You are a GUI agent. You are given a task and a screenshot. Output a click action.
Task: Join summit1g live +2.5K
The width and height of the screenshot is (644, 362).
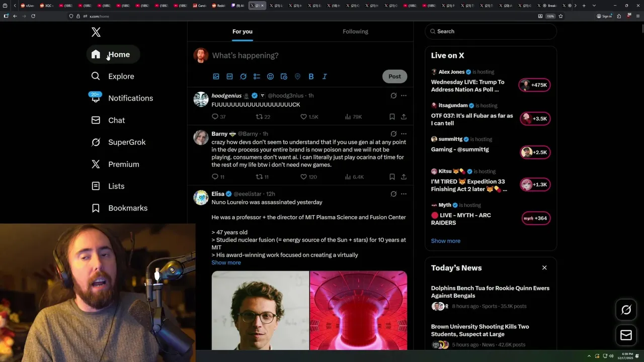(x=535, y=152)
